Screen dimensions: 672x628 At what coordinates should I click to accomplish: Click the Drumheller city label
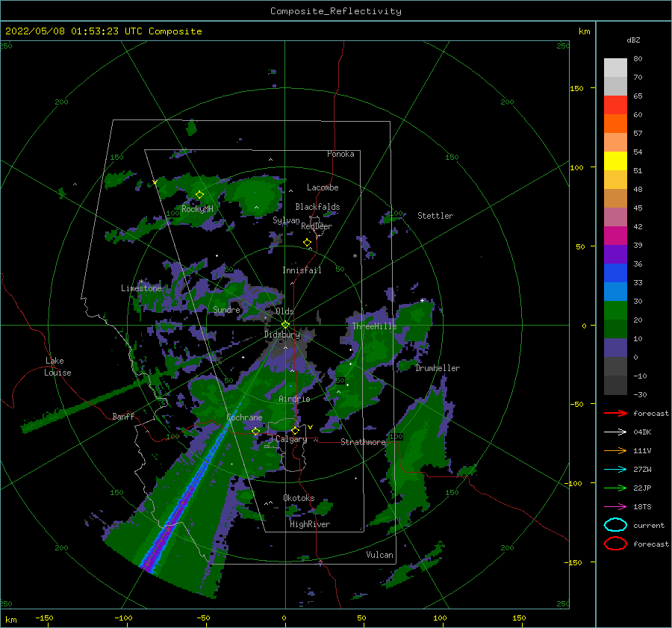click(x=438, y=368)
